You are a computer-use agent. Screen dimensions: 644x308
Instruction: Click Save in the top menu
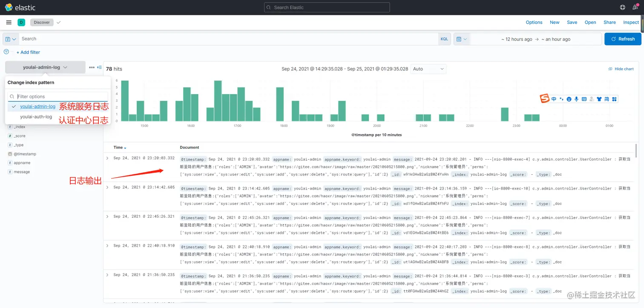point(572,22)
